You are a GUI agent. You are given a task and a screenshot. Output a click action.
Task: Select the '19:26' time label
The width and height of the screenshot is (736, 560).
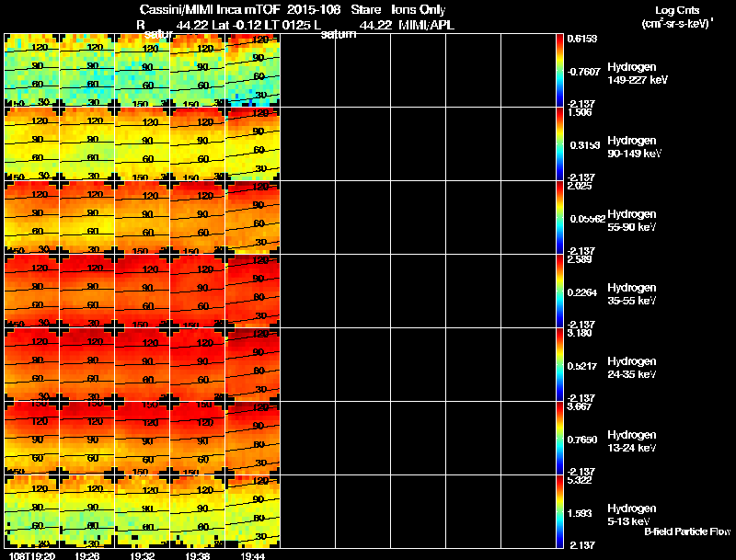(x=86, y=555)
